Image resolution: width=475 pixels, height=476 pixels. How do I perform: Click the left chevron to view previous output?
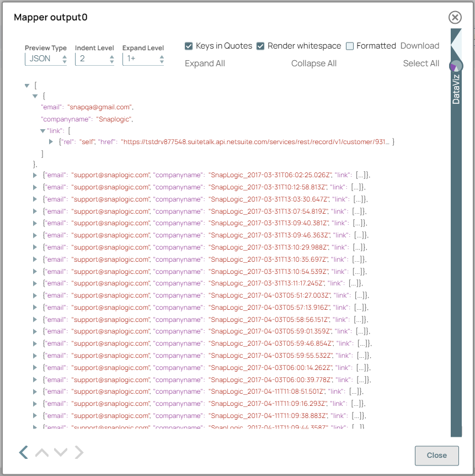point(23,452)
